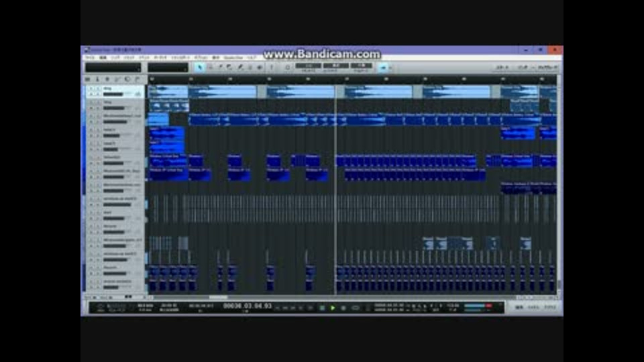The width and height of the screenshot is (644, 362).
Task: Open the Snap mode dropdown in the toolbar
Action: pyautogui.click(x=362, y=66)
